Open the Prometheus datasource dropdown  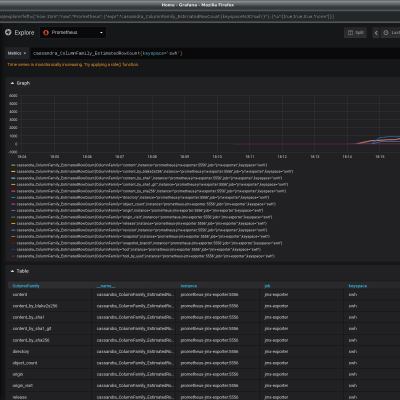pos(73,33)
